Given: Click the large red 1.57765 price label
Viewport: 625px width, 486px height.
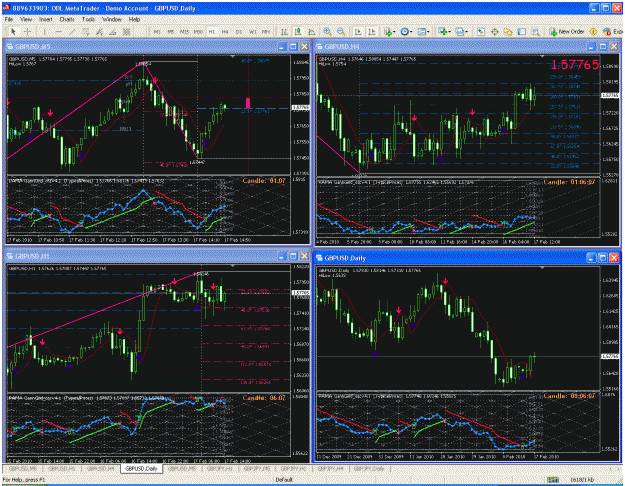Looking at the screenshot, I should coord(574,65).
